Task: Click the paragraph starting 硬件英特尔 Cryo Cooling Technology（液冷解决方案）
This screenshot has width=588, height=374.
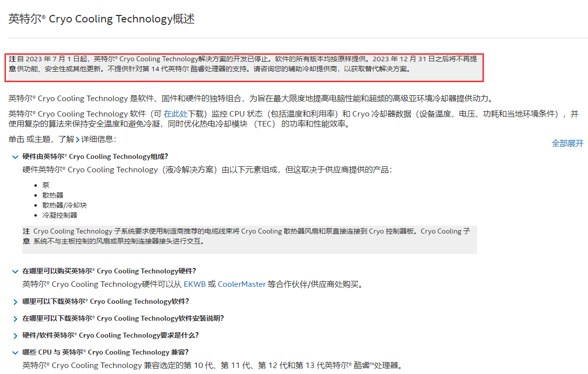Action: (x=208, y=169)
